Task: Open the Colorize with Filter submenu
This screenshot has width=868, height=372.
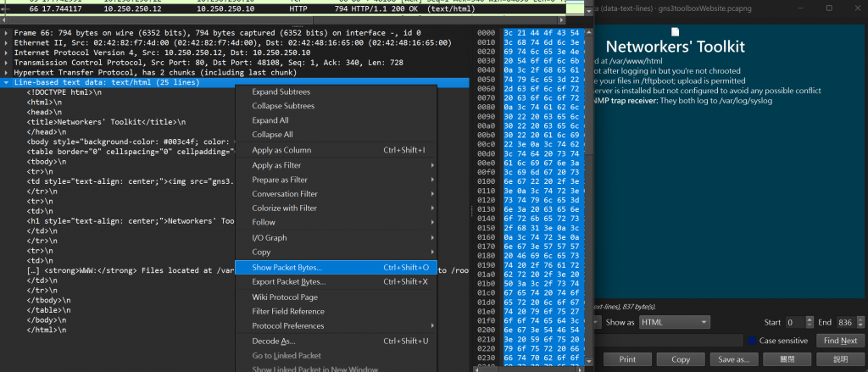Action: pos(336,208)
